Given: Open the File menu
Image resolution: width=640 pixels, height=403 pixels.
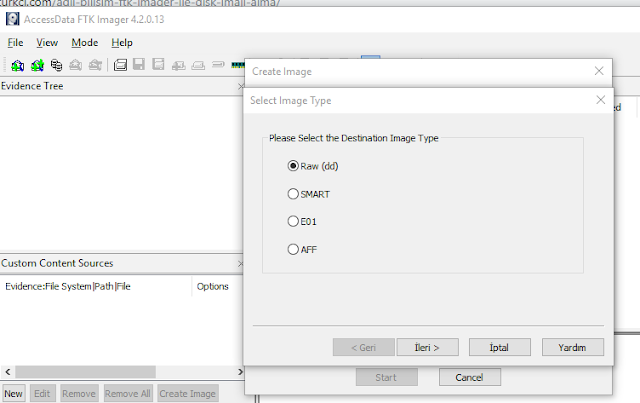Looking at the screenshot, I should coord(16,42).
